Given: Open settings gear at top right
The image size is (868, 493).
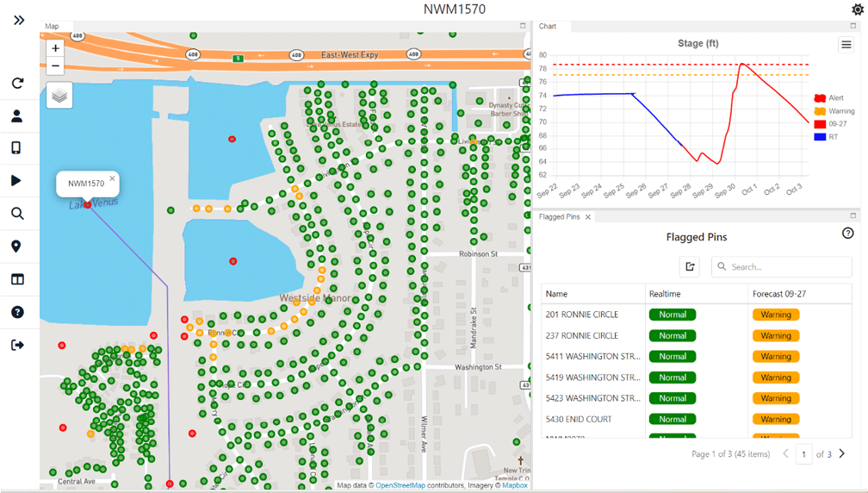Looking at the screenshot, I should click(x=857, y=9).
